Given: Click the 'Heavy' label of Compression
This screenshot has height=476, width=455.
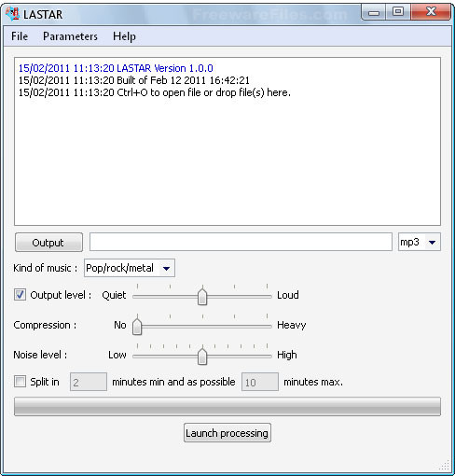Looking at the screenshot, I should click(x=292, y=325).
